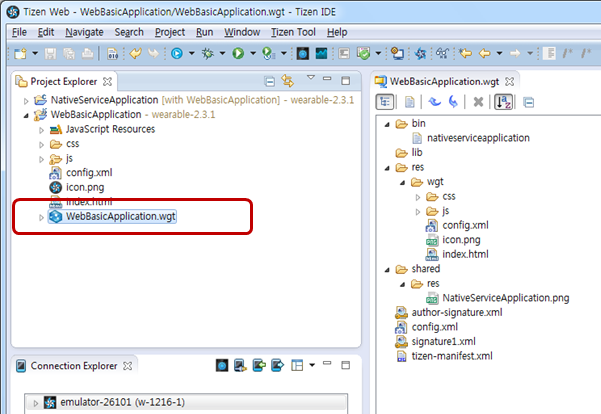Open the Project Explorer view menu dropdown
This screenshot has height=414, width=601.
coord(311,80)
